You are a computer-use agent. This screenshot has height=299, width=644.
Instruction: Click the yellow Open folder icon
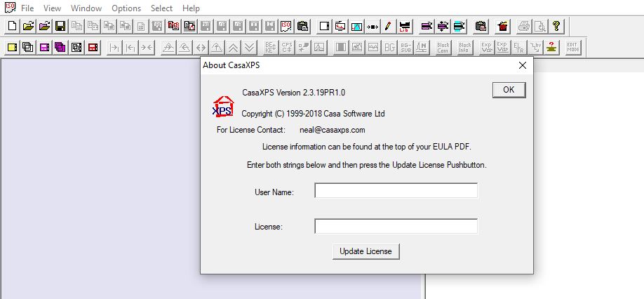(x=28, y=26)
